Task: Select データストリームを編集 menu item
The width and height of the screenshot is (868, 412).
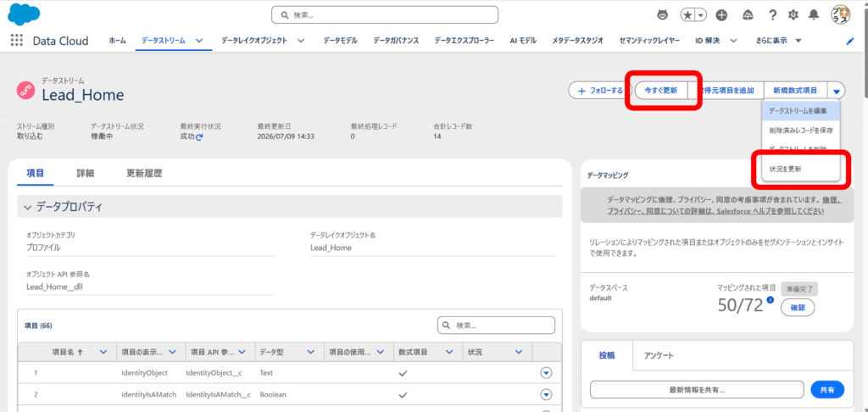Action: click(x=800, y=111)
